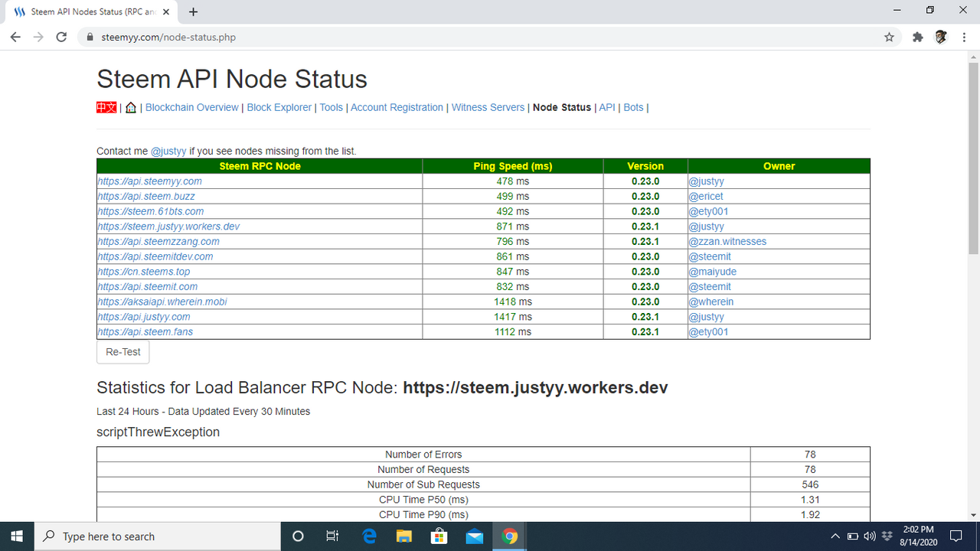Go back to previous page

pyautogui.click(x=15, y=37)
